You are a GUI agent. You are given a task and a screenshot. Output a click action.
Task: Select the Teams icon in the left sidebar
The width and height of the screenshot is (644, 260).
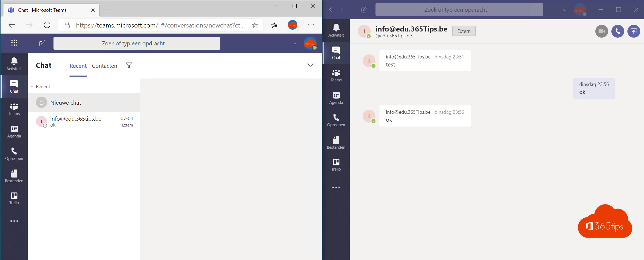(x=14, y=109)
